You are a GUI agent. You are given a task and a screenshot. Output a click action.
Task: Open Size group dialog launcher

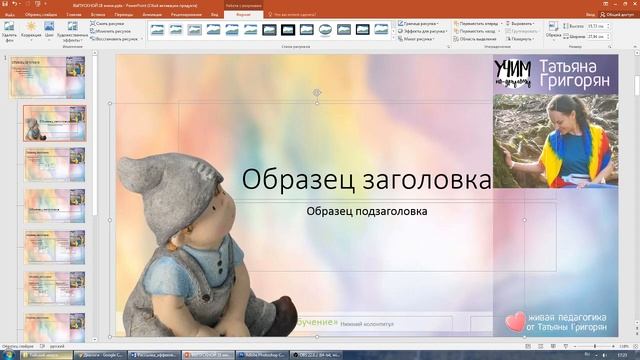[x=610, y=47]
